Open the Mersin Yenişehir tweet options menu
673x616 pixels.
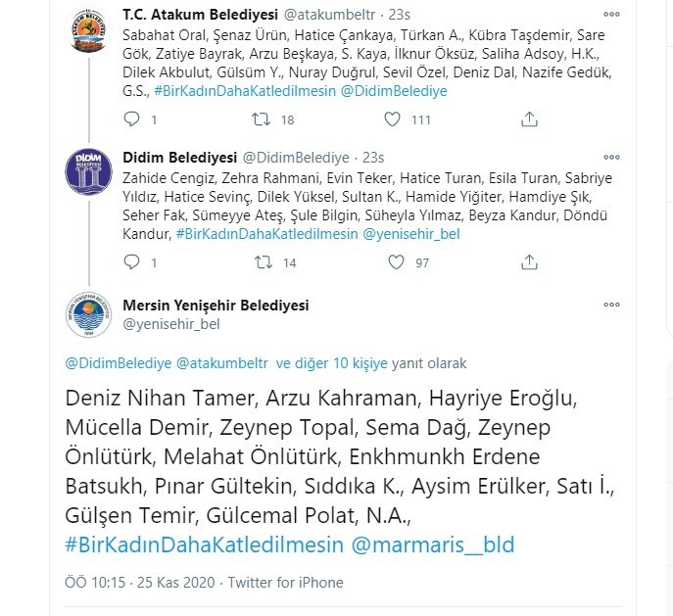(612, 306)
